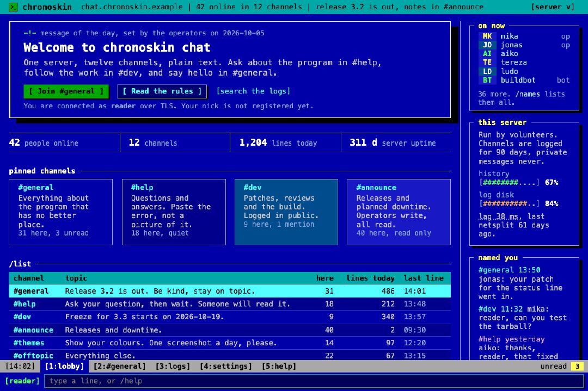
Task: Click the unread count badge 3
Action: coord(578,367)
